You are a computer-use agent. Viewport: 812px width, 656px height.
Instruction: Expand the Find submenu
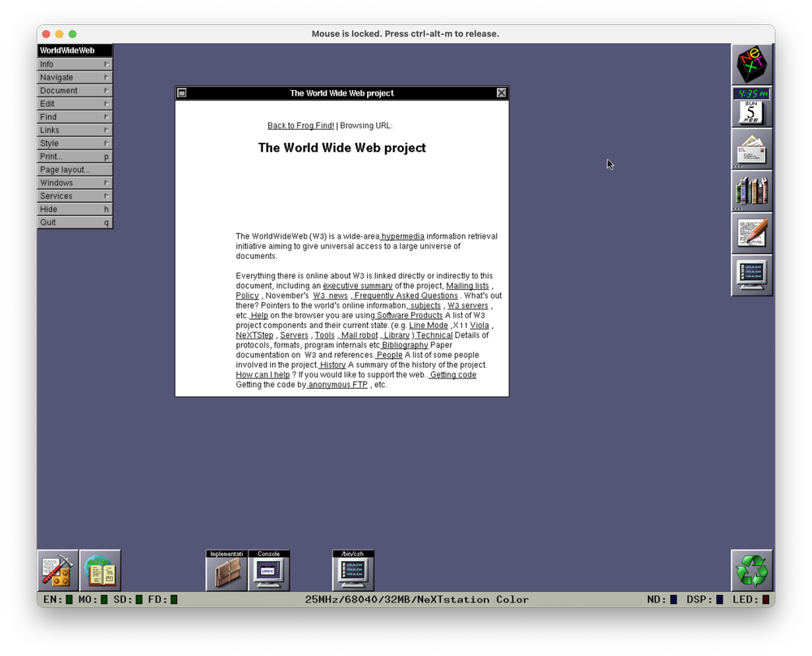75,117
